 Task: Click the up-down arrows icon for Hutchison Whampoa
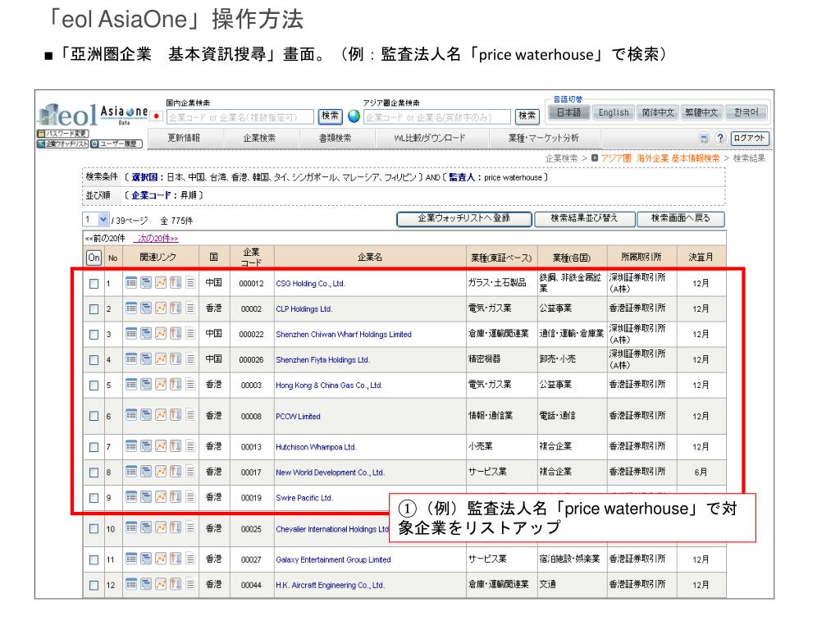click(x=176, y=445)
